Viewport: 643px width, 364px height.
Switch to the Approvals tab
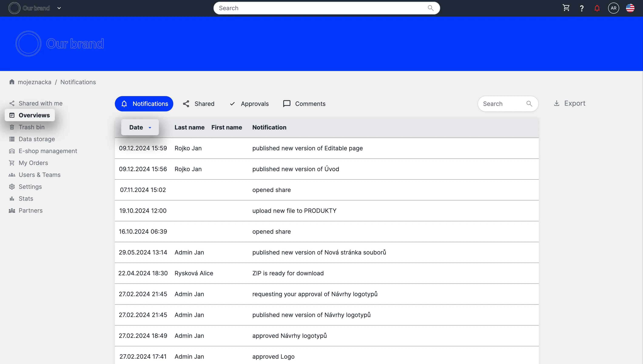[249, 104]
